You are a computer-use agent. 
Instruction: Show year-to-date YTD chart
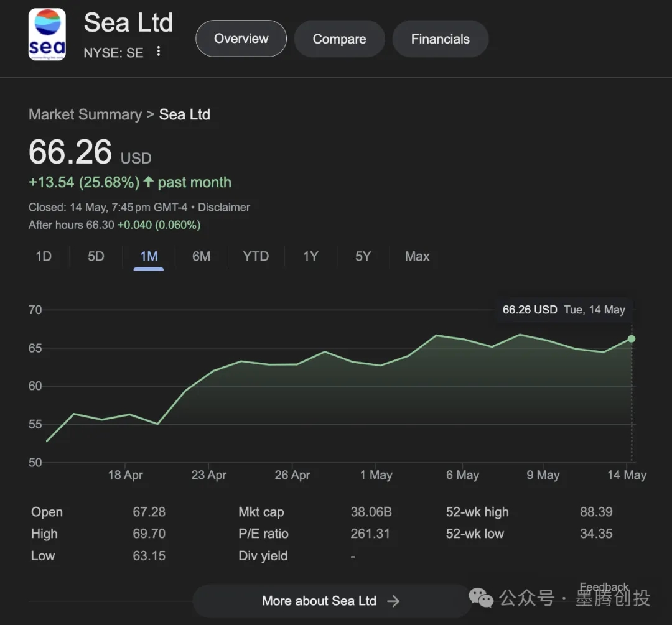[x=256, y=256]
